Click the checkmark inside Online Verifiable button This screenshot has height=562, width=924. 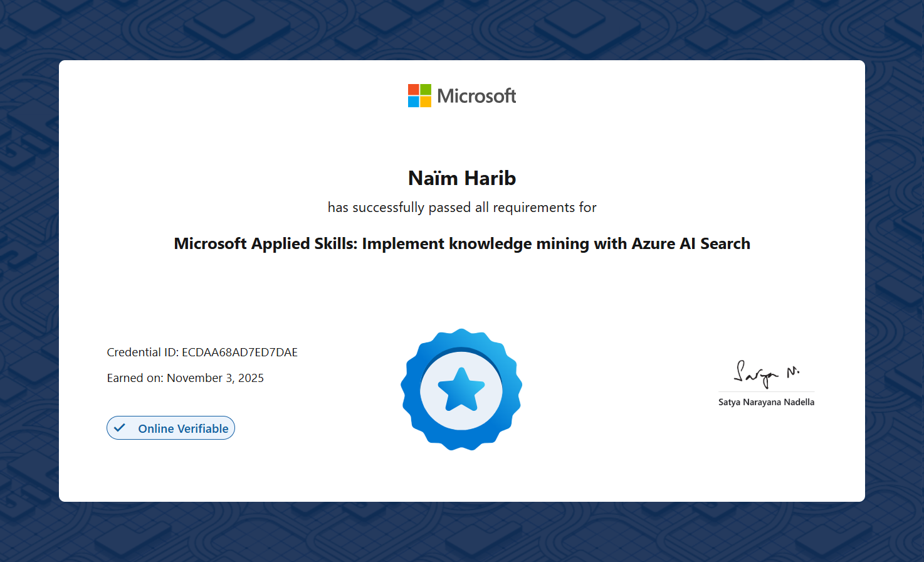(x=120, y=427)
